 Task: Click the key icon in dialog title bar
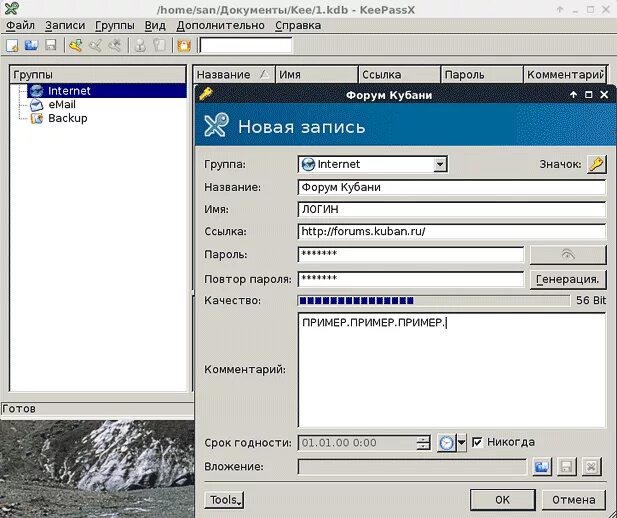coord(206,94)
